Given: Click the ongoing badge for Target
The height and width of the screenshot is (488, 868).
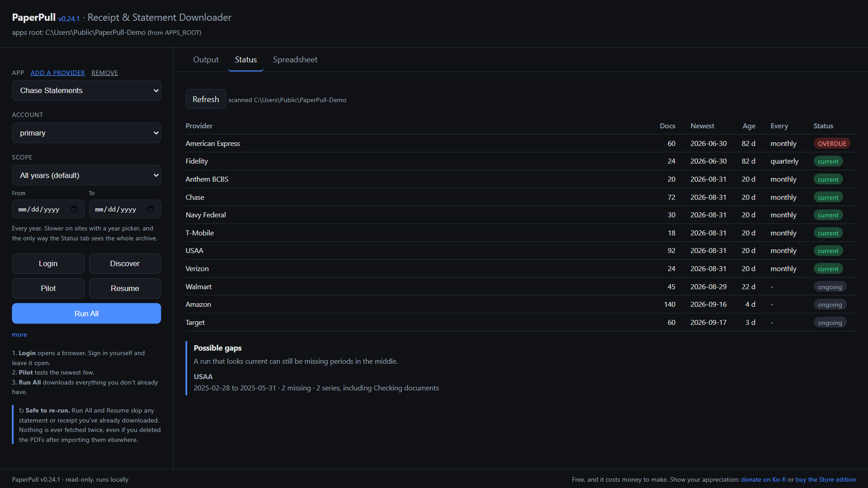Looking at the screenshot, I should point(830,323).
